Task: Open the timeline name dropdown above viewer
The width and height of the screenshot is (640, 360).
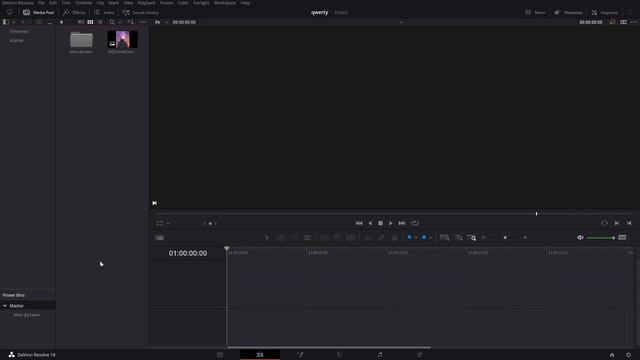Action: coord(401,22)
